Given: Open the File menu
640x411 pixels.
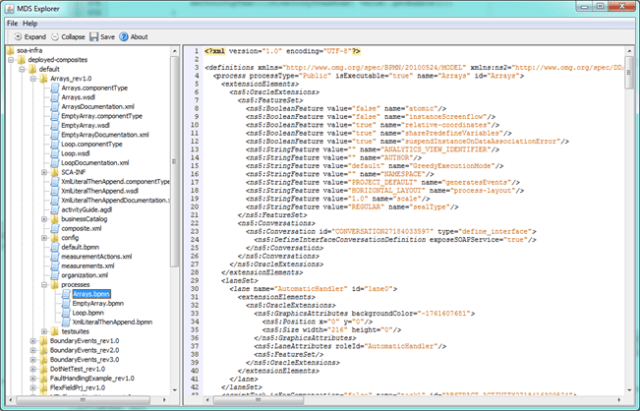Looking at the screenshot, I should click(x=12, y=24).
